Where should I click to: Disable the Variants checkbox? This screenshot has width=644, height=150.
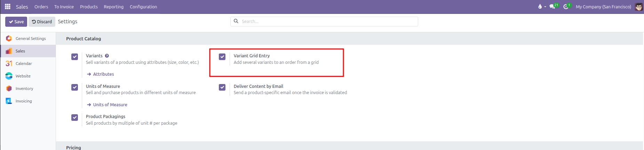74,57
